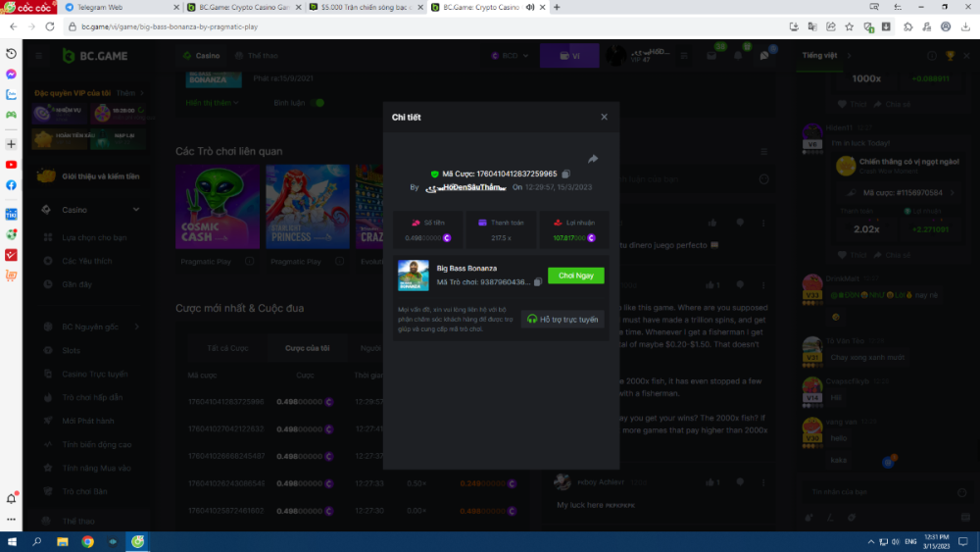The height and width of the screenshot is (552, 980).
Task: Select the Tất cả Cược tab
Action: tap(225, 348)
